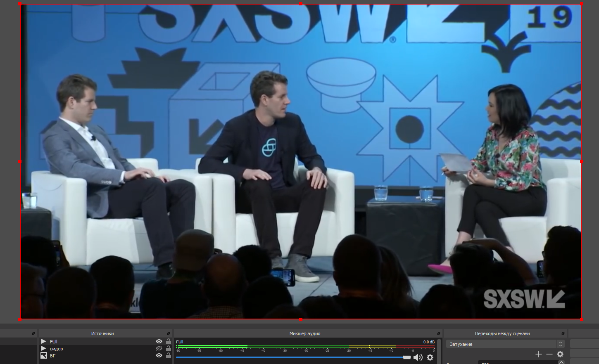Hide the БГ source with eye icon
The image size is (599, 364).
pyautogui.click(x=159, y=355)
